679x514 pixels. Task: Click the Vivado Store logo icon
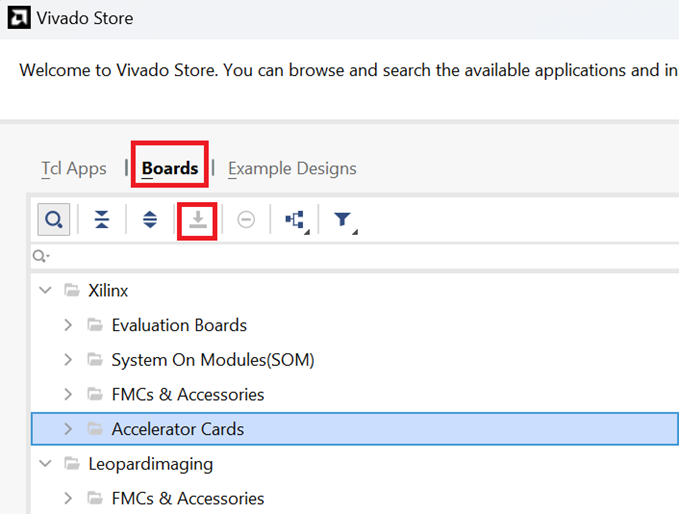coord(19,18)
